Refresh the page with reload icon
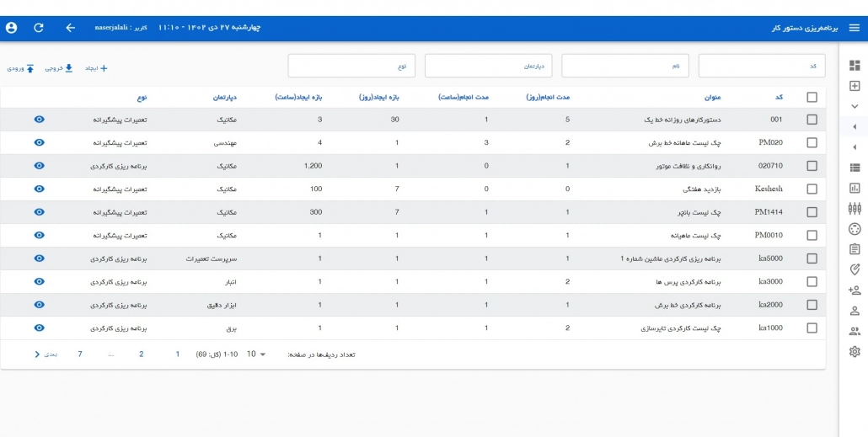This screenshot has width=868, height=437. (39, 28)
